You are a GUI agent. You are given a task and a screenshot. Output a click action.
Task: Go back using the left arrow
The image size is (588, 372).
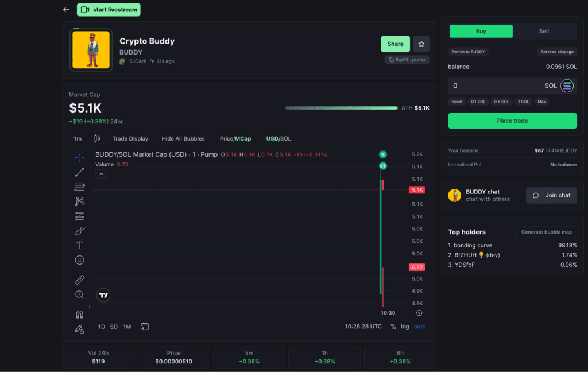point(66,10)
